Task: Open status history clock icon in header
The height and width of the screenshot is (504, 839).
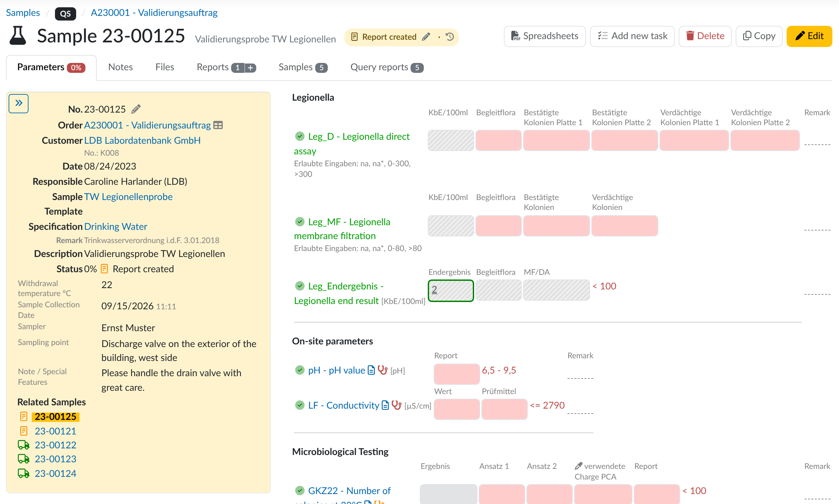Action: [450, 37]
